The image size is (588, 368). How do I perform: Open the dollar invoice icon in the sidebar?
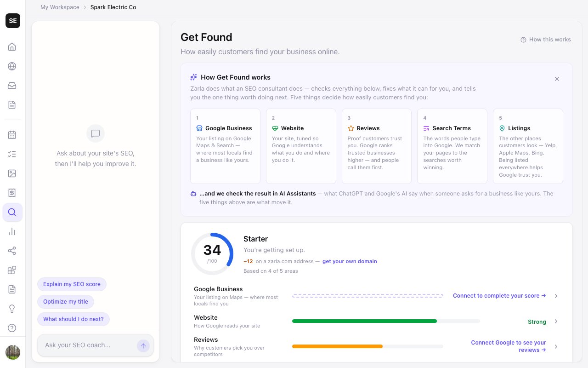[12, 193]
